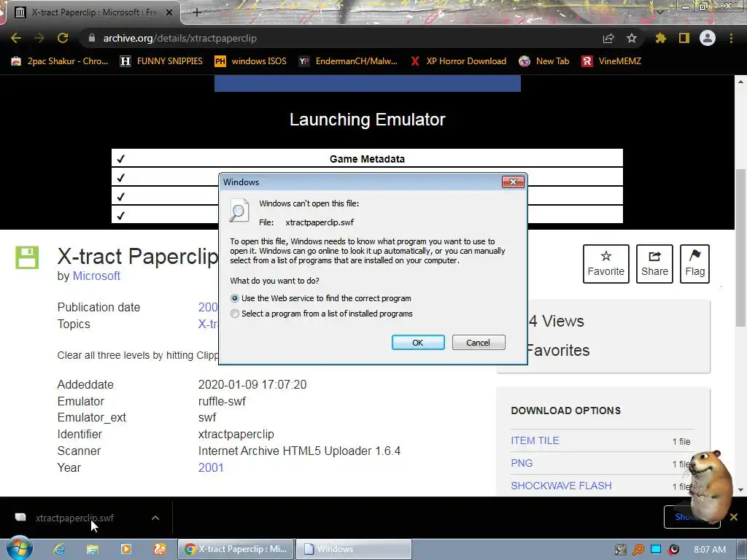The image size is (747, 560).
Task: Open XP Horror Download bookmark
Action: tap(458, 61)
